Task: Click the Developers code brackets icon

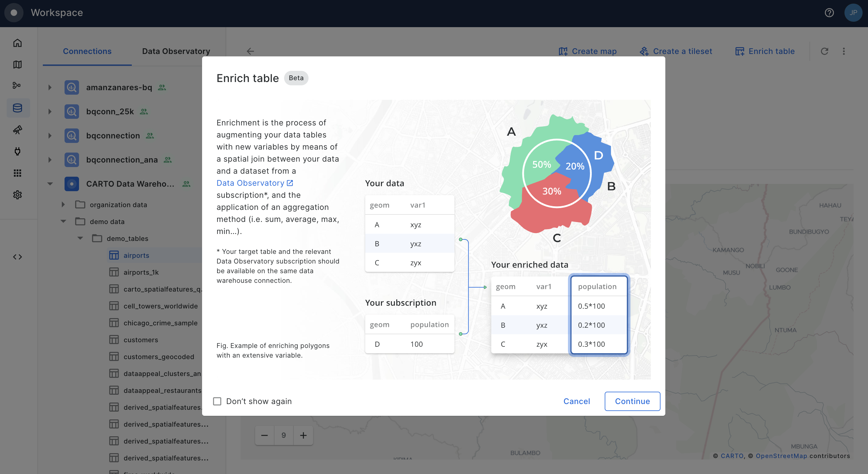Action: pyautogui.click(x=17, y=257)
